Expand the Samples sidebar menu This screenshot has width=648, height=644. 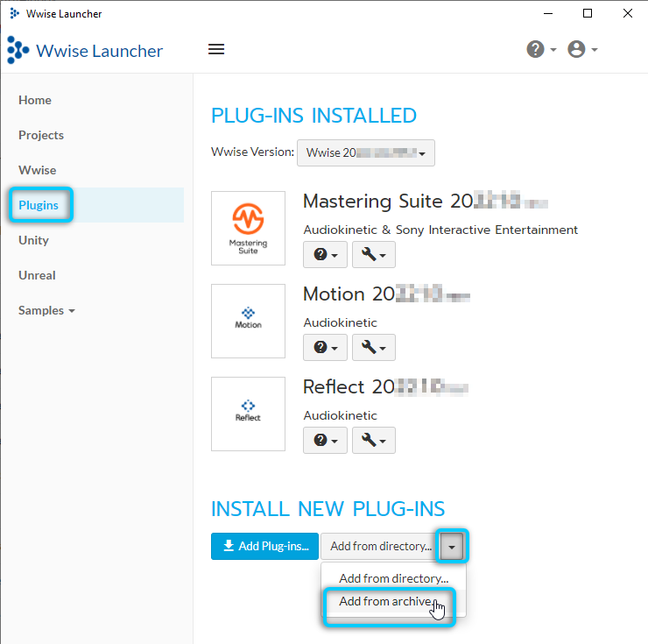click(46, 310)
